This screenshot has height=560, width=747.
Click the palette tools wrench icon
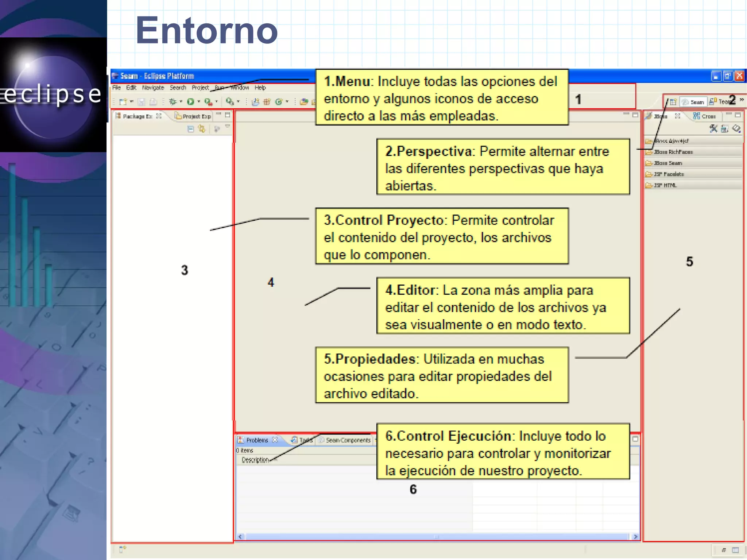tap(713, 128)
